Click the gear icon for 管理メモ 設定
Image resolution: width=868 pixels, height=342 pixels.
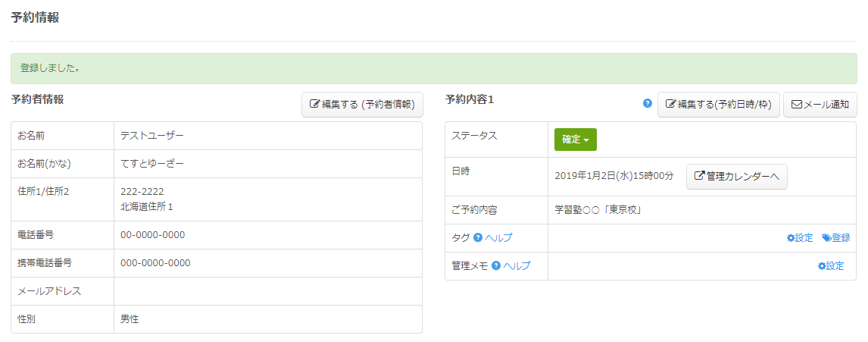(822, 266)
